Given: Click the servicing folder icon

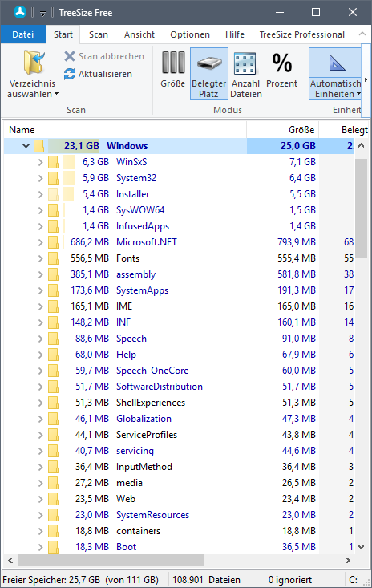Looking at the screenshot, I should [x=53, y=451].
